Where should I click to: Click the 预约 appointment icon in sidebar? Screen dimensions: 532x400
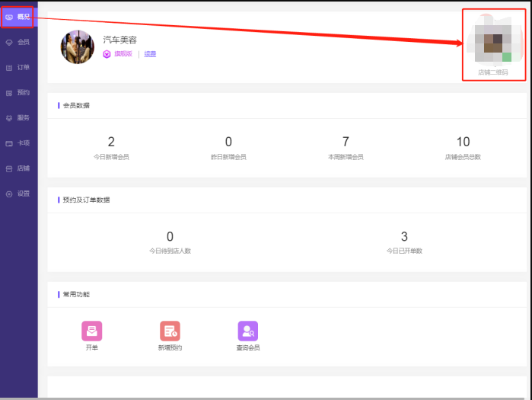tap(9, 93)
